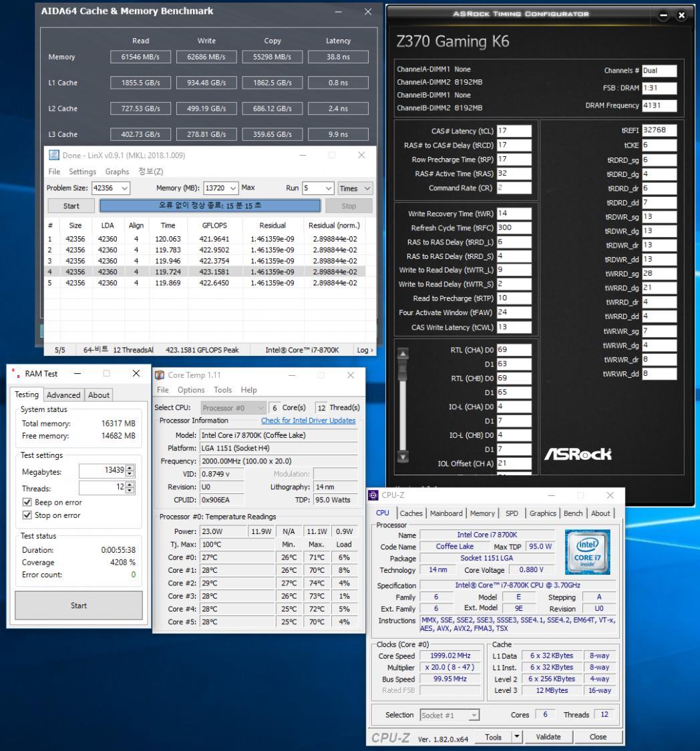Viewport: 700px width, 751px height.
Task: Click the CPU-Z window title icon
Action: (373, 495)
